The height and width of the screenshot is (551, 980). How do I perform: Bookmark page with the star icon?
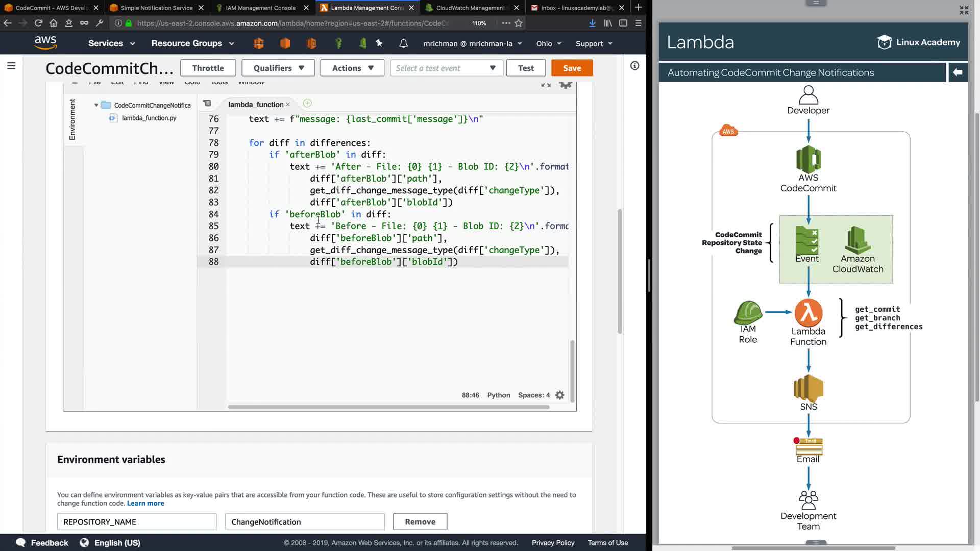click(519, 23)
